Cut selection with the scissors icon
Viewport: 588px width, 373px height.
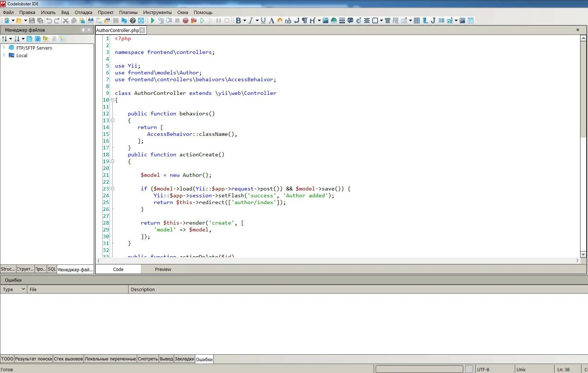66,20
